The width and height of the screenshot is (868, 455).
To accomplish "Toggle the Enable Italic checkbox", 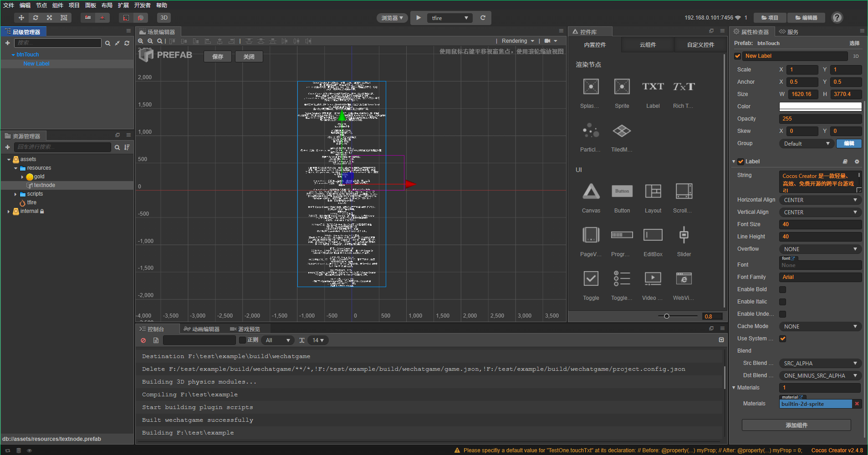I will click(782, 302).
